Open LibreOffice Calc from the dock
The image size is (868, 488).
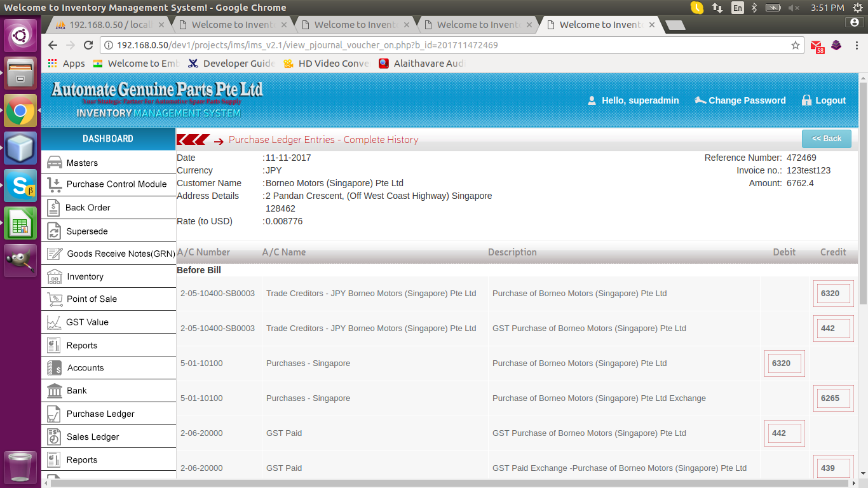point(20,223)
